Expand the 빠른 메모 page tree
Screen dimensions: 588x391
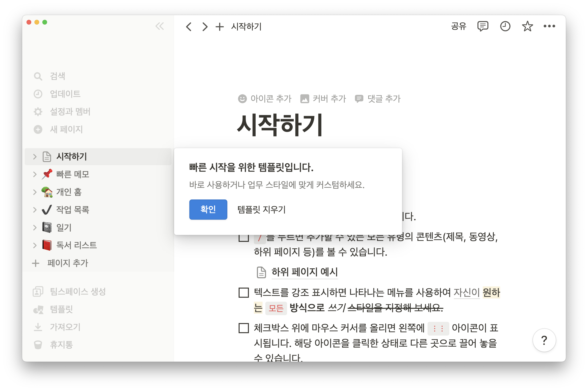point(35,174)
